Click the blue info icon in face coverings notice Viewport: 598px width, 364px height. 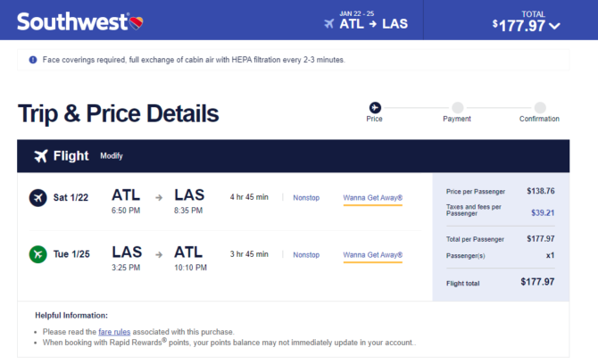[33, 60]
